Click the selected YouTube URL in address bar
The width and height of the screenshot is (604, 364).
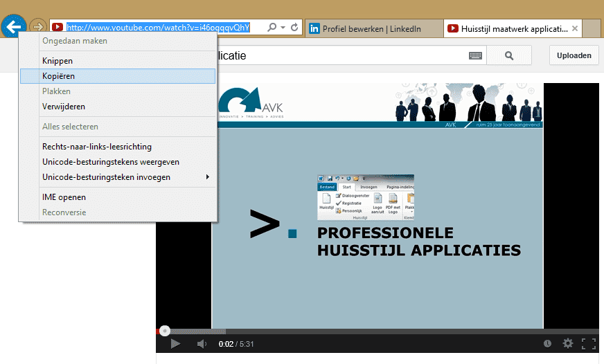(x=158, y=27)
